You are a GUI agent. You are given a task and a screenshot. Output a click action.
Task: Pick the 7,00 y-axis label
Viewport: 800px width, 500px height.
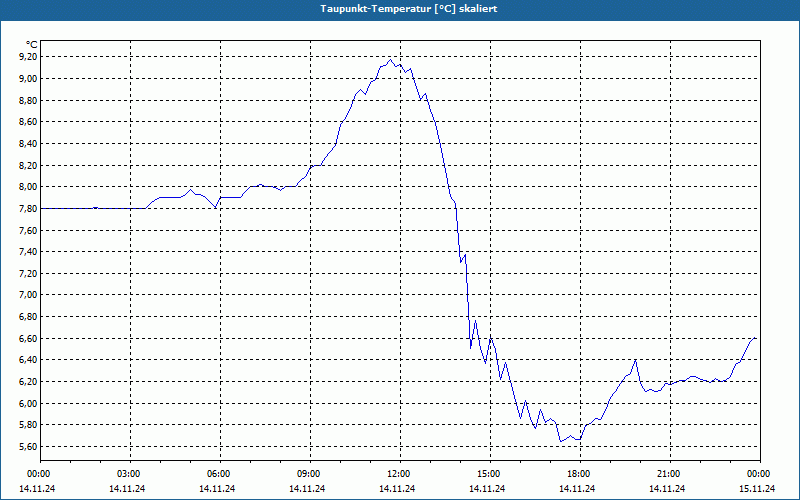28,295
